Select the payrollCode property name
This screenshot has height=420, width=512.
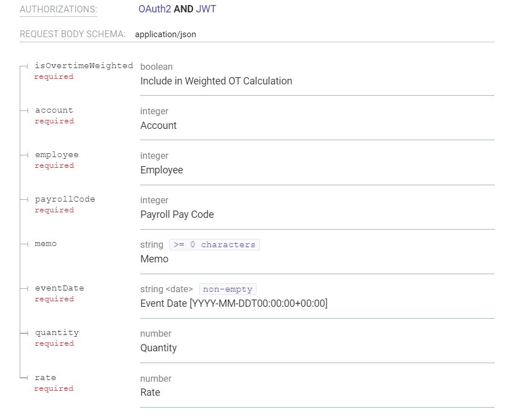click(65, 199)
